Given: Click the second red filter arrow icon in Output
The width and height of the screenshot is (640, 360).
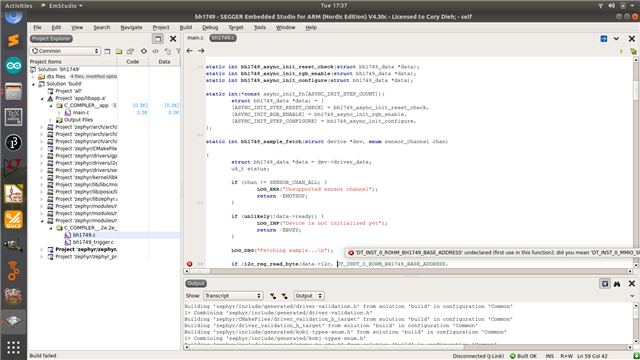Looking at the screenshot, I should [x=284, y=296].
